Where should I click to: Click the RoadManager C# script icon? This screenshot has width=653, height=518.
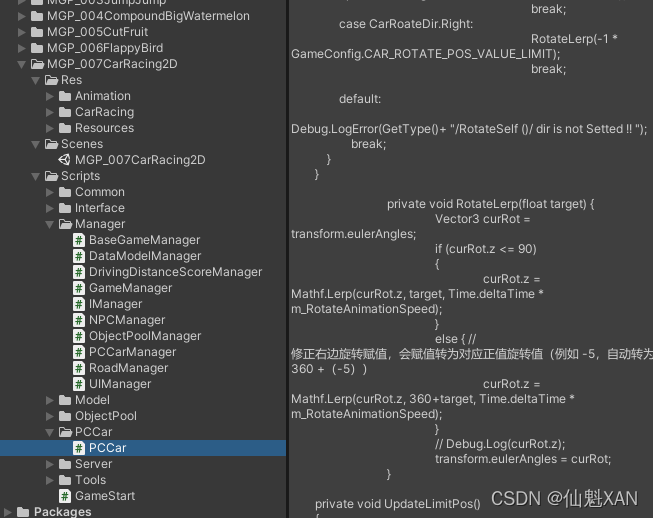coord(79,368)
